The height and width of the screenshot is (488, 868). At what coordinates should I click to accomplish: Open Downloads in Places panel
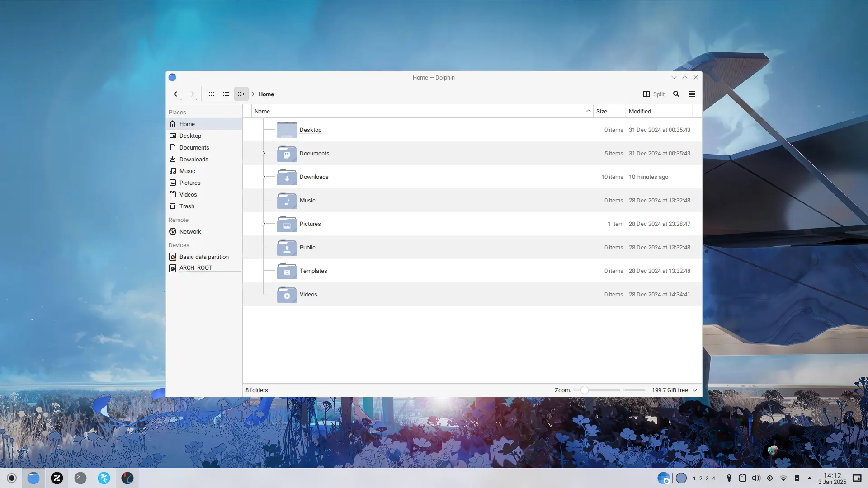click(x=204, y=159)
